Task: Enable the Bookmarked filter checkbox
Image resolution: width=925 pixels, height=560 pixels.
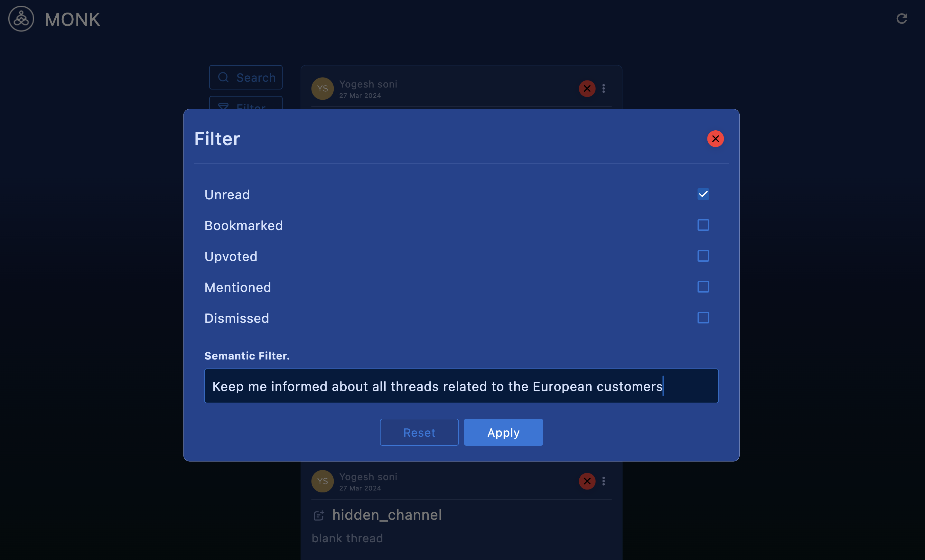Action: [x=702, y=225]
